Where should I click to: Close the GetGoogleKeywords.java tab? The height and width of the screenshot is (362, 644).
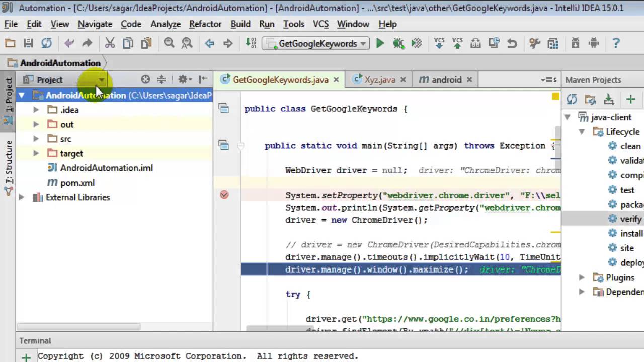pyautogui.click(x=336, y=80)
